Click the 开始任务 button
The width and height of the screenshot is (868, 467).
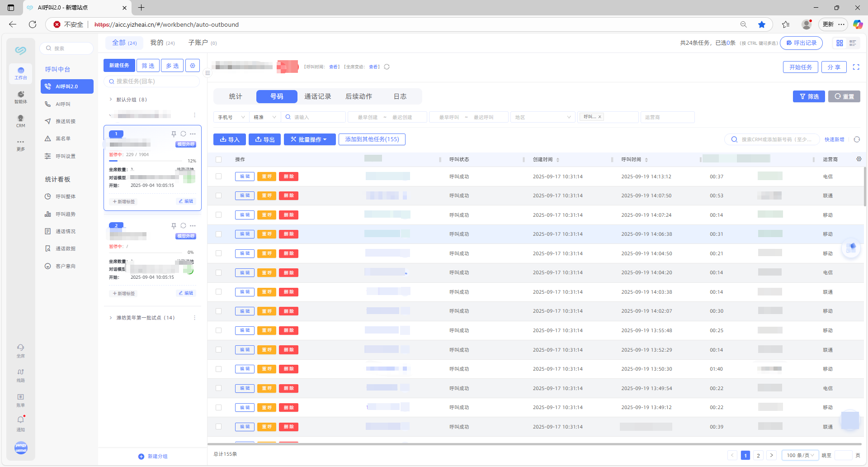(x=800, y=67)
